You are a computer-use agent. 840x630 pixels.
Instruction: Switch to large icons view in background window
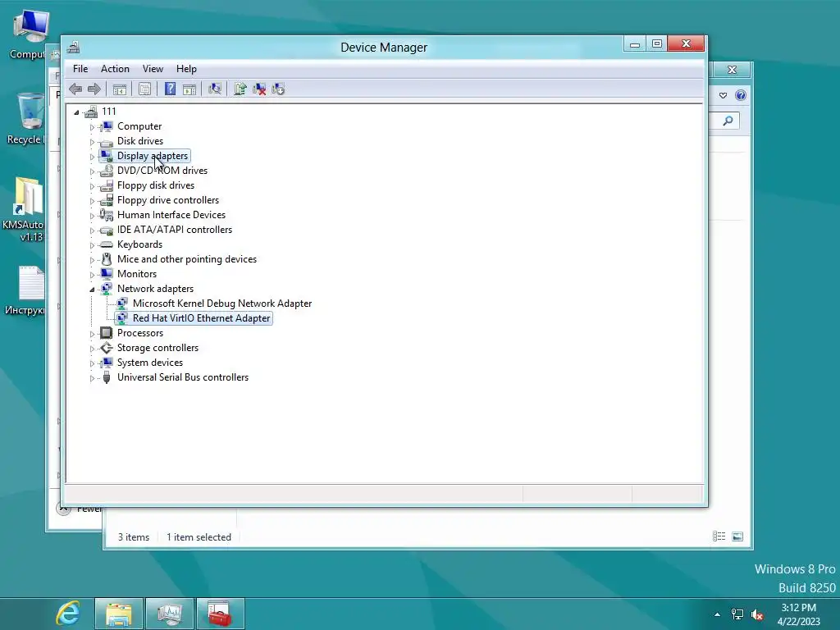click(737, 536)
